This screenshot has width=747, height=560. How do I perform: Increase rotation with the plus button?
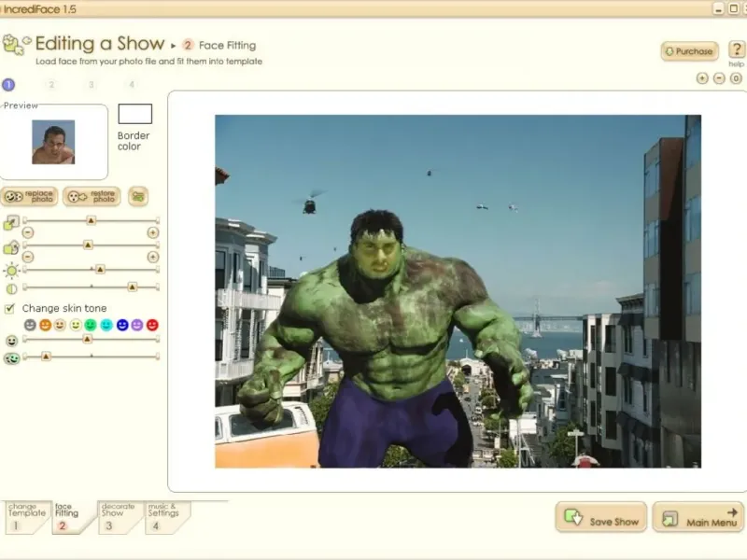pyautogui.click(x=153, y=257)
